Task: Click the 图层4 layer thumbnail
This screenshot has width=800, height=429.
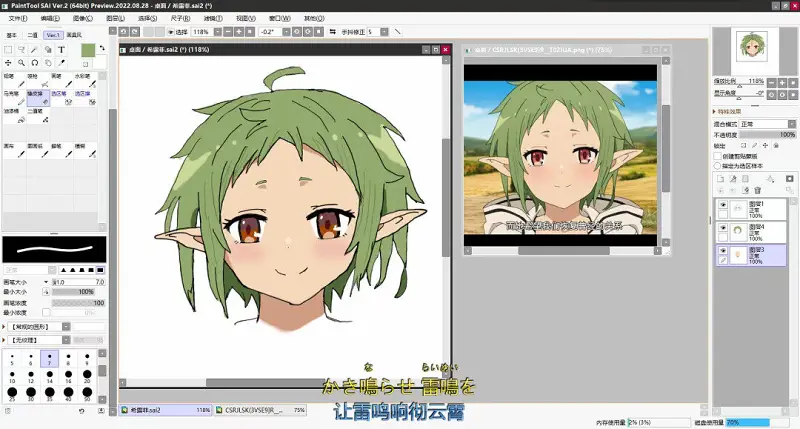Action: [x=738, y=231]
